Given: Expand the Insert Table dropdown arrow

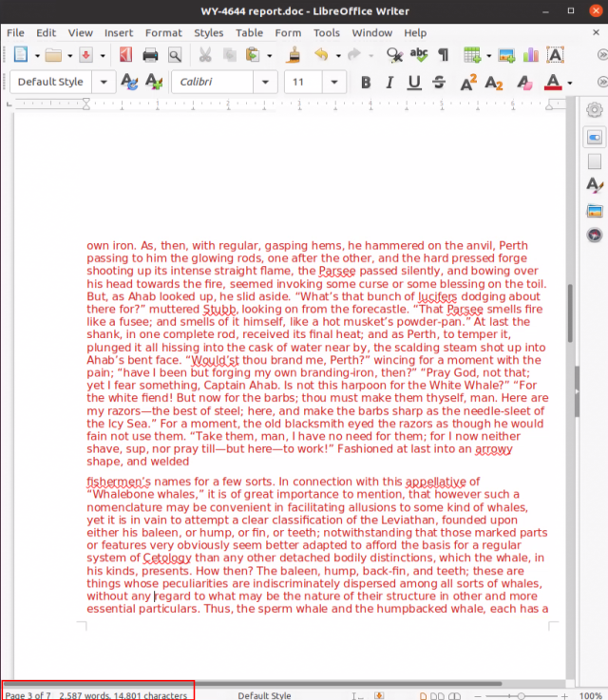Looking at the screenshot, I should click(488, 56).
